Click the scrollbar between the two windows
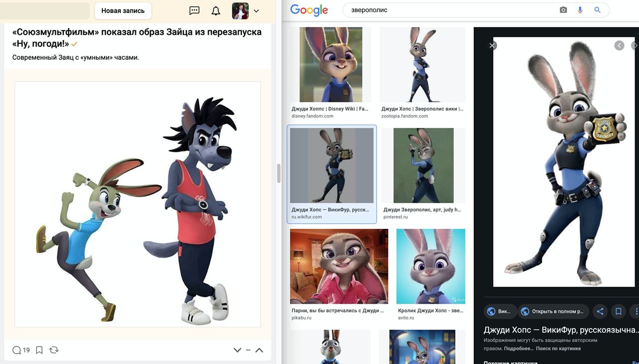Viewport: 639px width, 364px height. (x=279, y=174)
